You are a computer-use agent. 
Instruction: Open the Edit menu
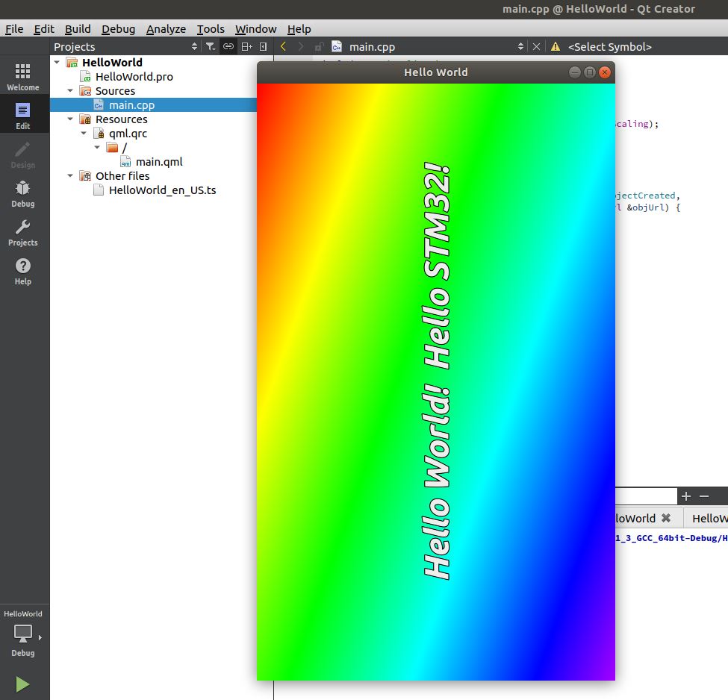pyautogui.click(x=44, y=29)
